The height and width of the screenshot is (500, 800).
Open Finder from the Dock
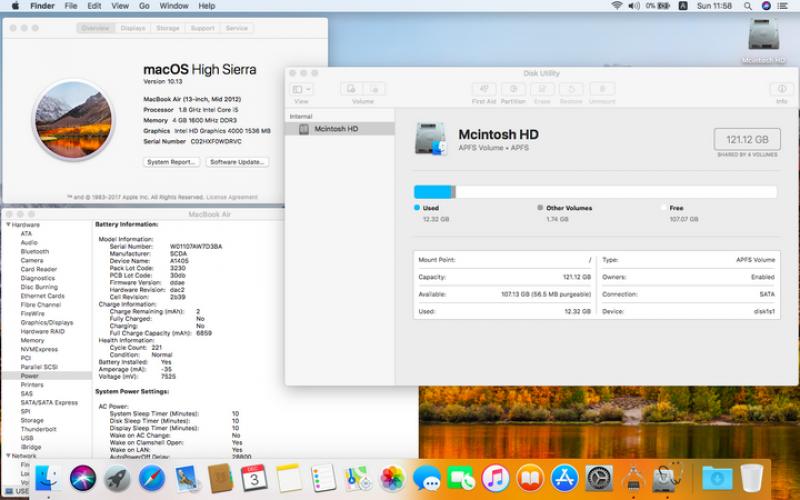pyautogui.click(x=48, y=479)
